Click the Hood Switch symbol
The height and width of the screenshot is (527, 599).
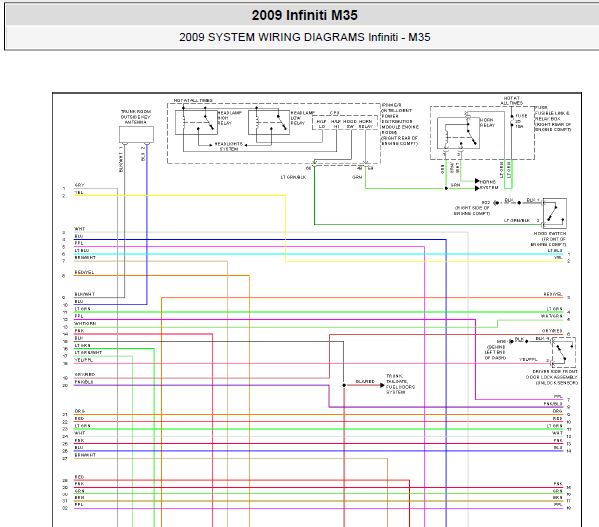coord(555,213)
